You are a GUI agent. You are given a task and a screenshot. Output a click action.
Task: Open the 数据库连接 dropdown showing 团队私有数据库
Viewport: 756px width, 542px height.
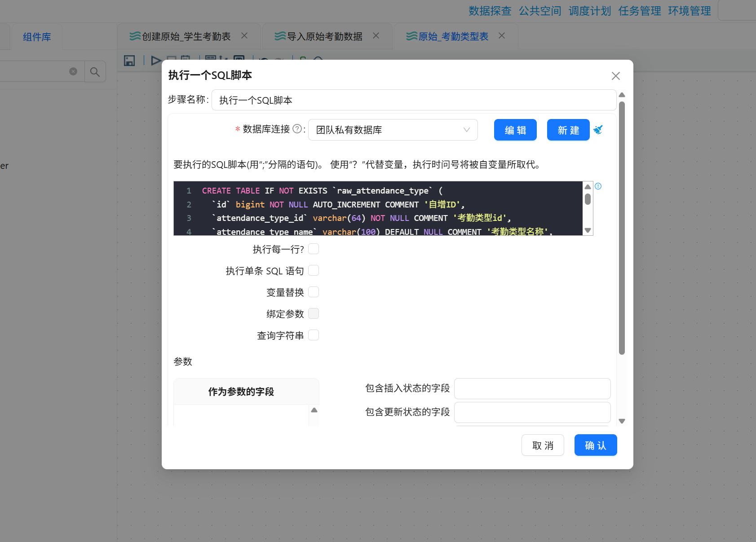[x=393, y=130]
